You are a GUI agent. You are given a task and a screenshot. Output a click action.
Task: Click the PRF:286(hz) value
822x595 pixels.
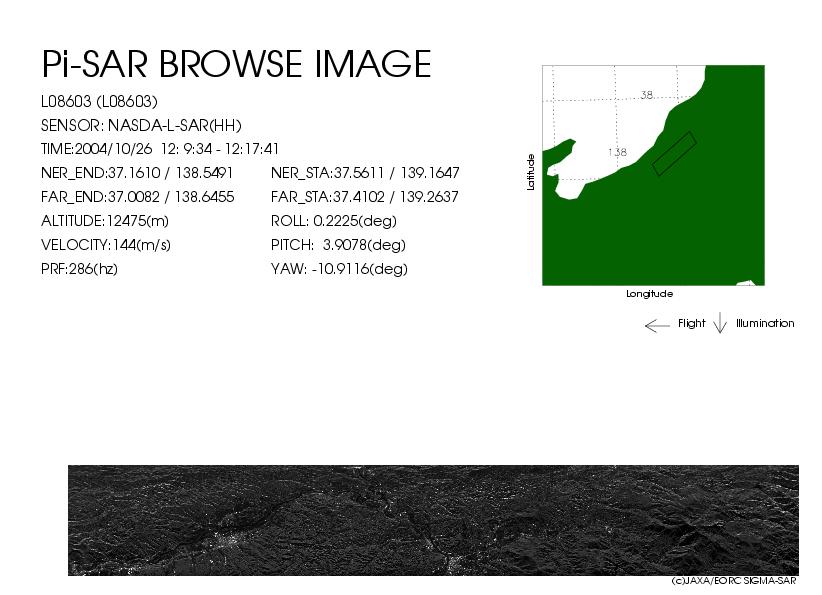pos(79,269)
